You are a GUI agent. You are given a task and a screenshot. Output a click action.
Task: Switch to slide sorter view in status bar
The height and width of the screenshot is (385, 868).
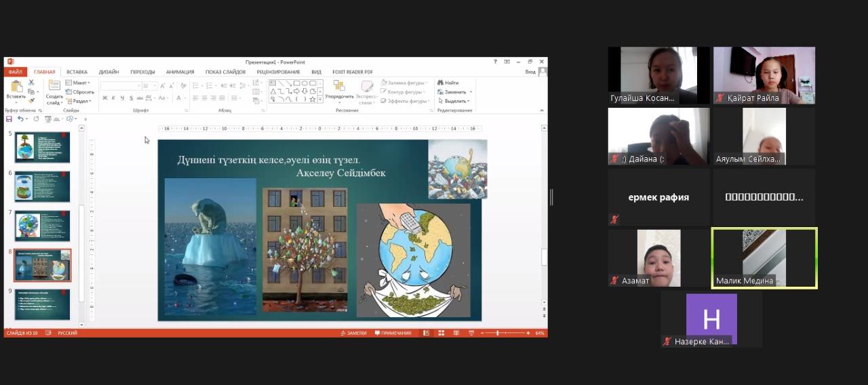[441, 333]
